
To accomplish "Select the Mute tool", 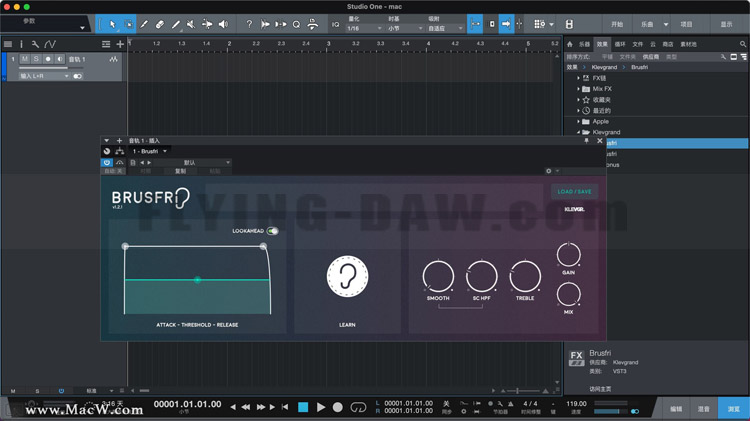I will pos(191,24).
